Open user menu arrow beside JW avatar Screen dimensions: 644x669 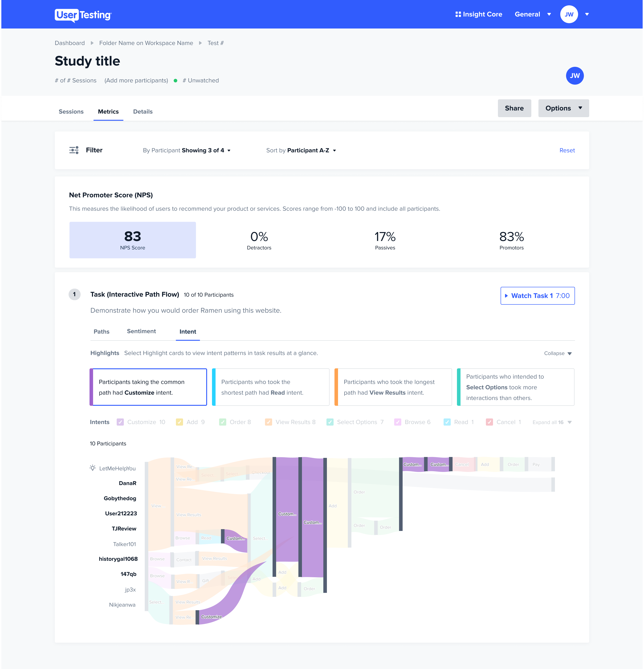pos(587,14)
